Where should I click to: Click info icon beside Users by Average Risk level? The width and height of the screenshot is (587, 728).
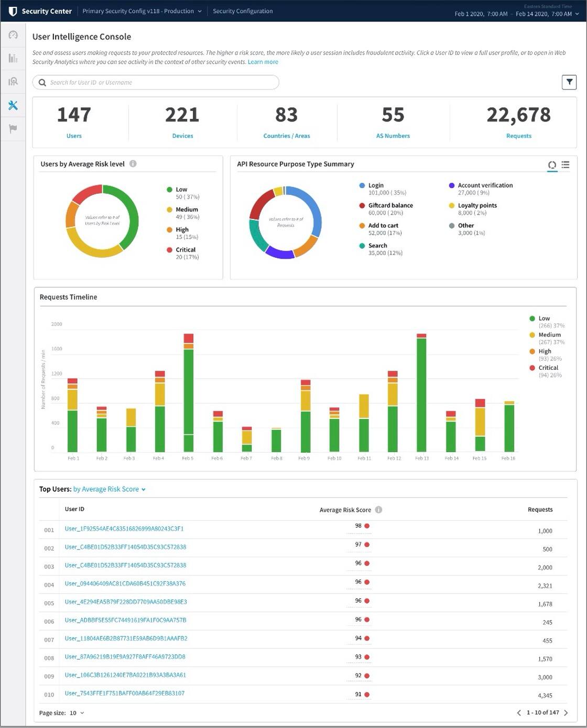point(133,164)
